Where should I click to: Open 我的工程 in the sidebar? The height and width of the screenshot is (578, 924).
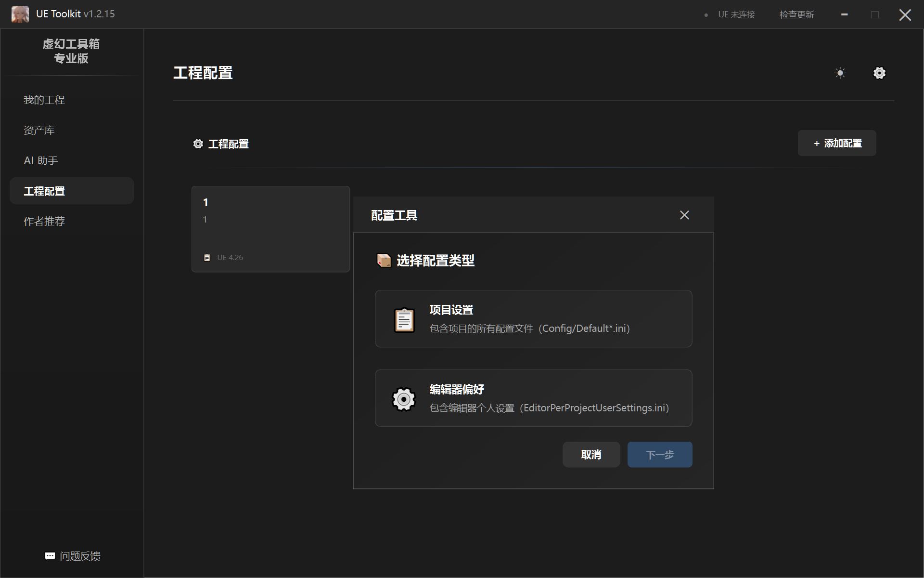tap(72, 100)
